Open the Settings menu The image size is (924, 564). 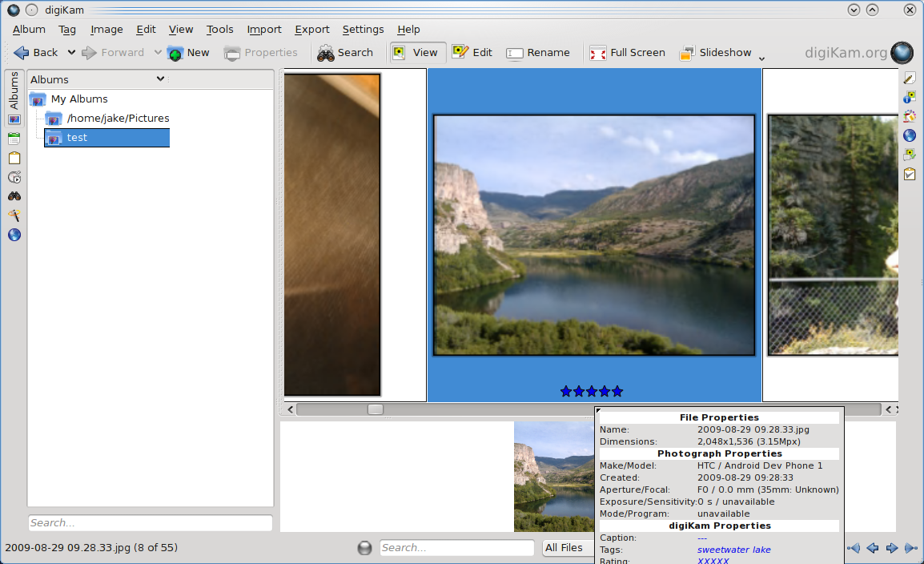pos(363,30)
